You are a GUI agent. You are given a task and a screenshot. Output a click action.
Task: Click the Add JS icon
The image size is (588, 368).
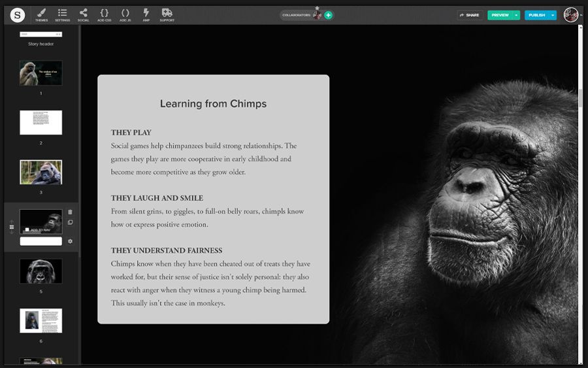[x=125, y=14]
